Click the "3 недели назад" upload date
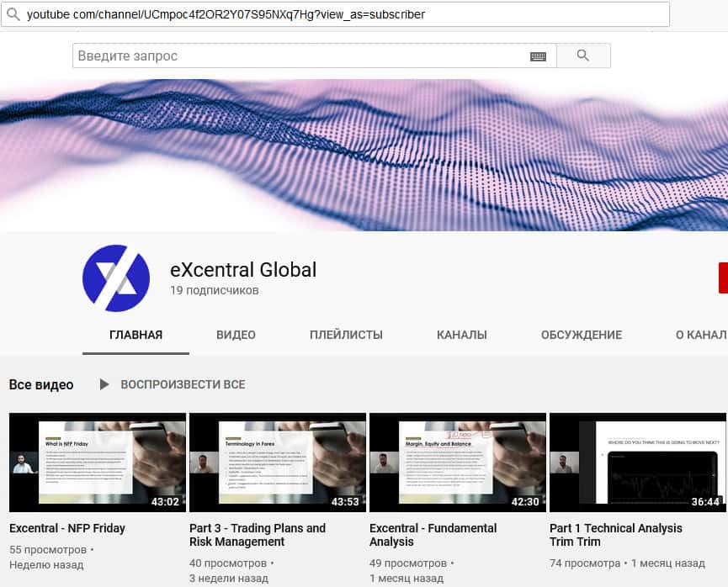This screenshot has width=728, height=587. point(229,579)
